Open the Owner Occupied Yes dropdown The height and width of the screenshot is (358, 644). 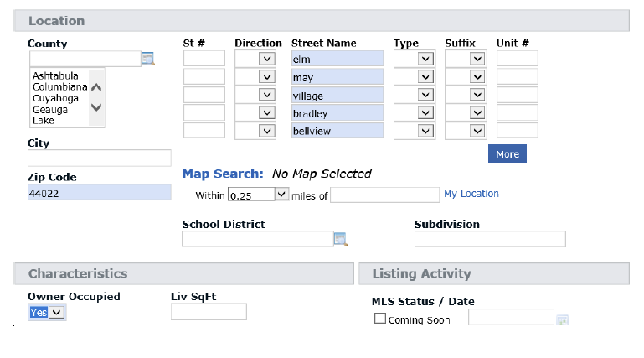47,313
